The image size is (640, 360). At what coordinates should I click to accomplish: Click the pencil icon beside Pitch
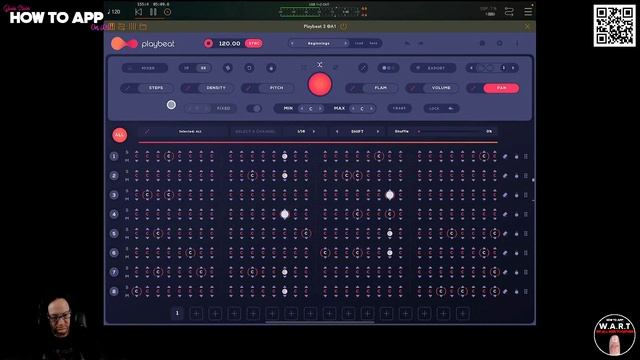point(249,88)
